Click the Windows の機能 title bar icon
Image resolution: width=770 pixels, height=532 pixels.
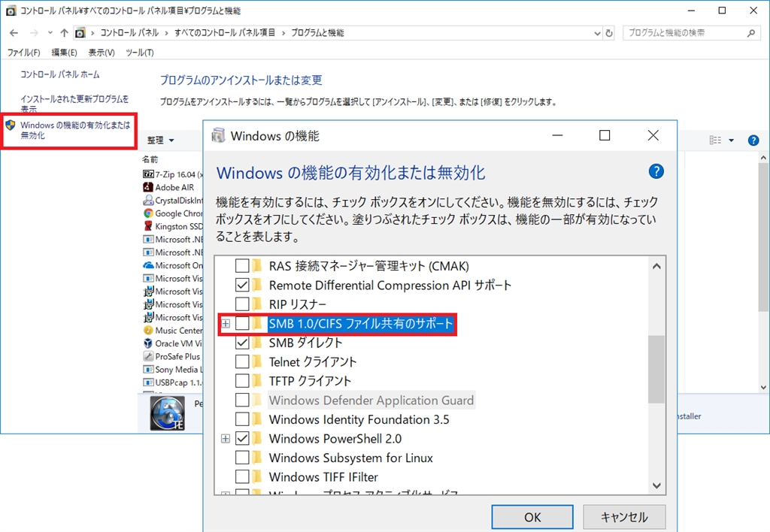coord(218,135)
